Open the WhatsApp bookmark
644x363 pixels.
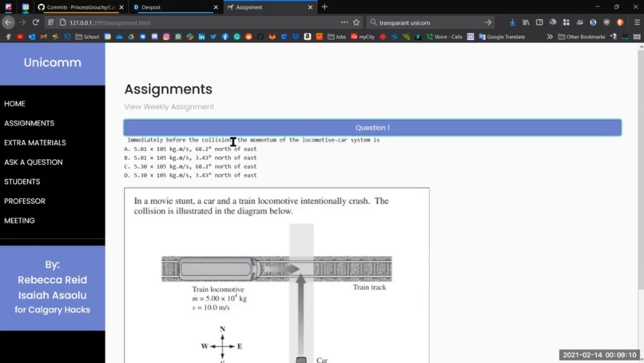pyautogui.click(x=178, y=37)
